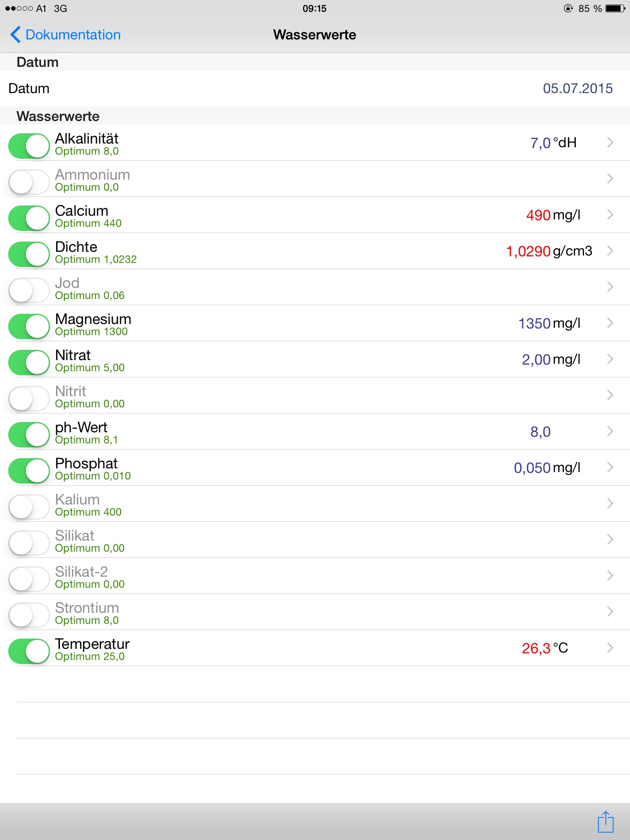
Task: Expand the Magnesium row chevron
Action: click(610, 323)
